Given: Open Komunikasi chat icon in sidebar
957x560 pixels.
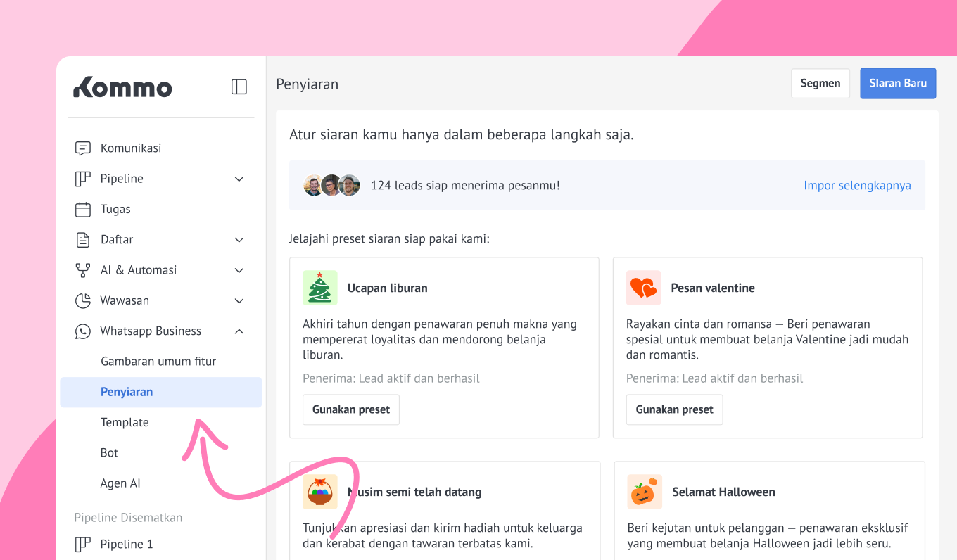Looking at the screenshot, I should click(83, 148).
